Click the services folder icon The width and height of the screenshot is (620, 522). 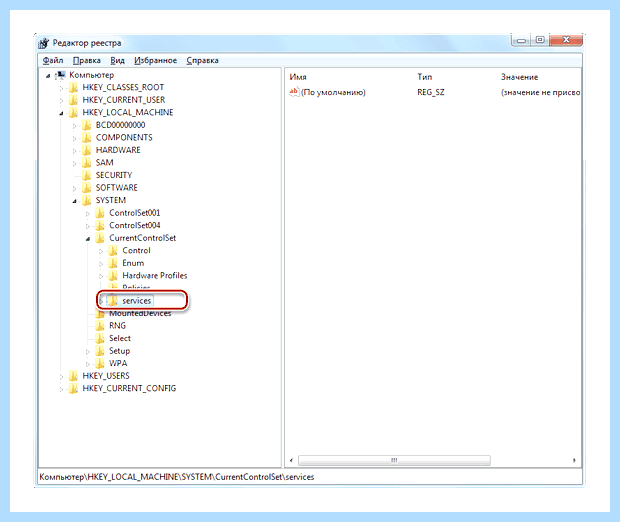[113, 301]
